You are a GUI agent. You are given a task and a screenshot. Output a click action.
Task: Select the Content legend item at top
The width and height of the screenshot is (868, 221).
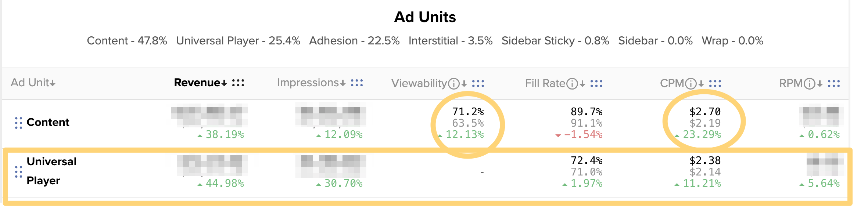pos(127,41)
